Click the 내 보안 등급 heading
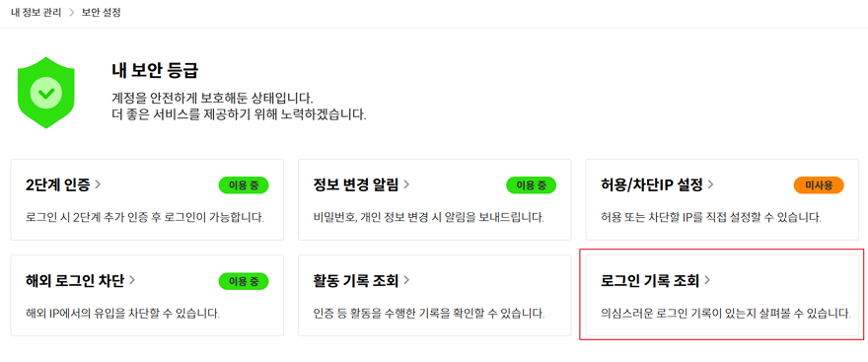The height and width of the screenshot is (362, 868). click(x=155, y=71)
